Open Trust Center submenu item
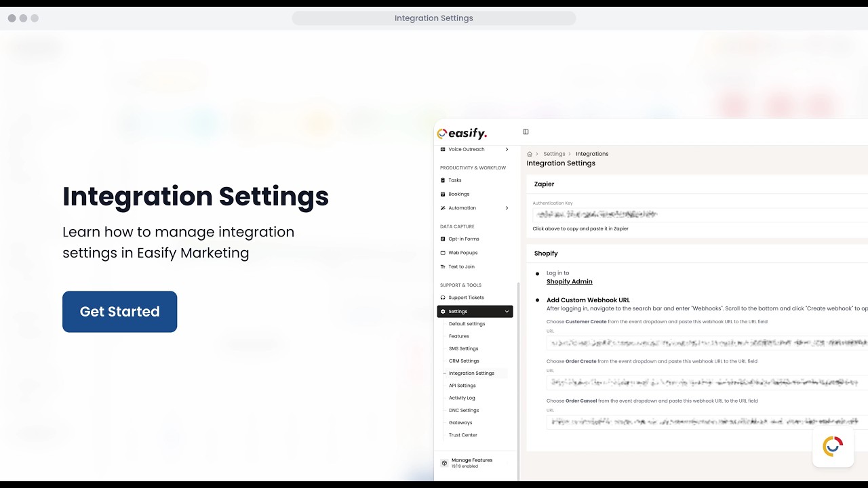Viewport: 868px width, 488px height. (462, 435)
